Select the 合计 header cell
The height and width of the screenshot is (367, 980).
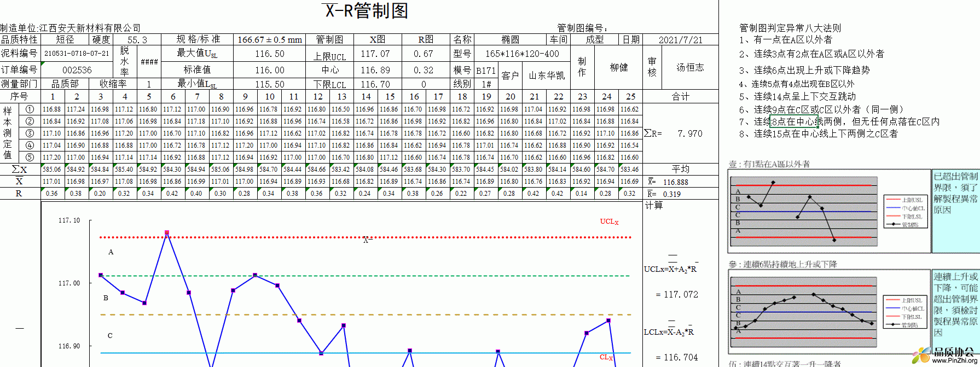pos(680,96)
